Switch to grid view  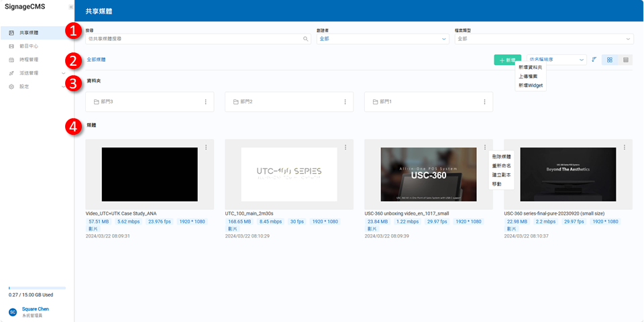(x=610, y=60)
